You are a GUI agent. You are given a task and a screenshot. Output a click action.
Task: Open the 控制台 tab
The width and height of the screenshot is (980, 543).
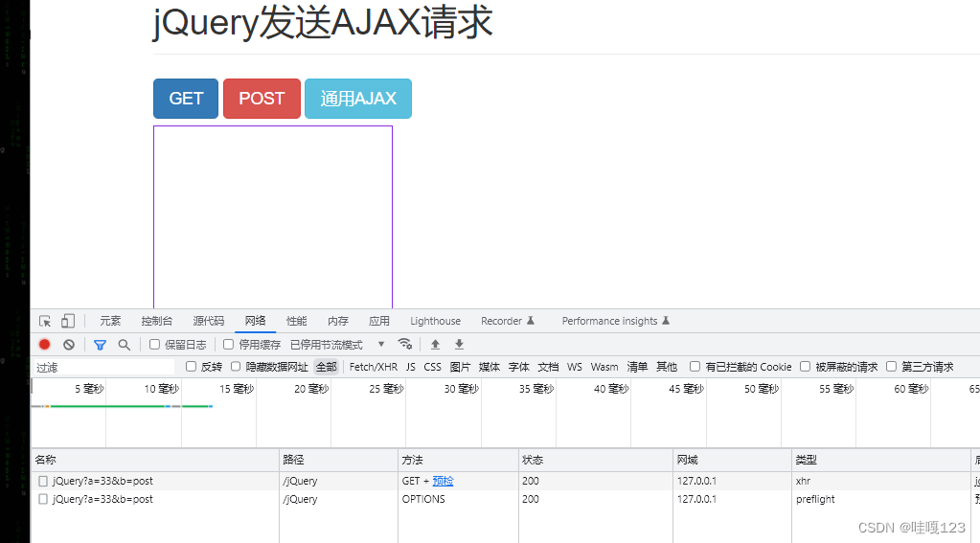tap(157, 321)
